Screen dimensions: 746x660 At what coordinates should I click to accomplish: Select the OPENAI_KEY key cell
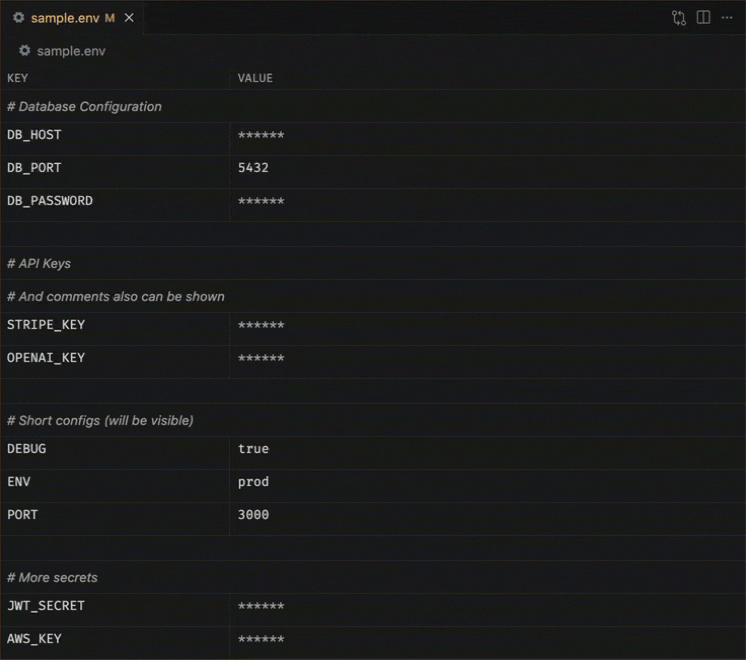click(x=46, y=358)
